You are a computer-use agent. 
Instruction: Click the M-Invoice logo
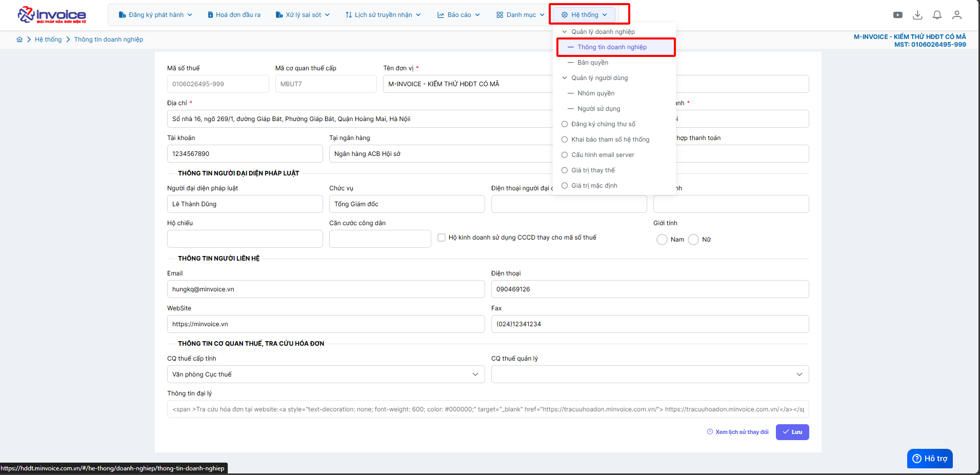point(52,15)
